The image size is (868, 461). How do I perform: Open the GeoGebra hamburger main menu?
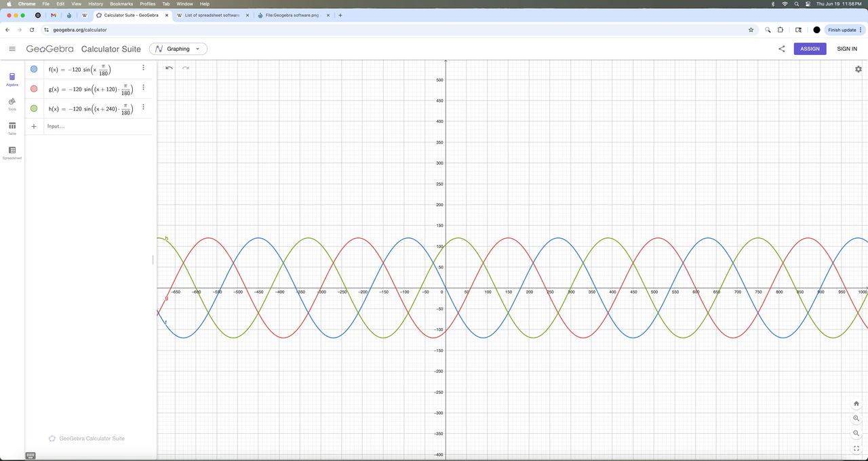[x=12, y=49]
